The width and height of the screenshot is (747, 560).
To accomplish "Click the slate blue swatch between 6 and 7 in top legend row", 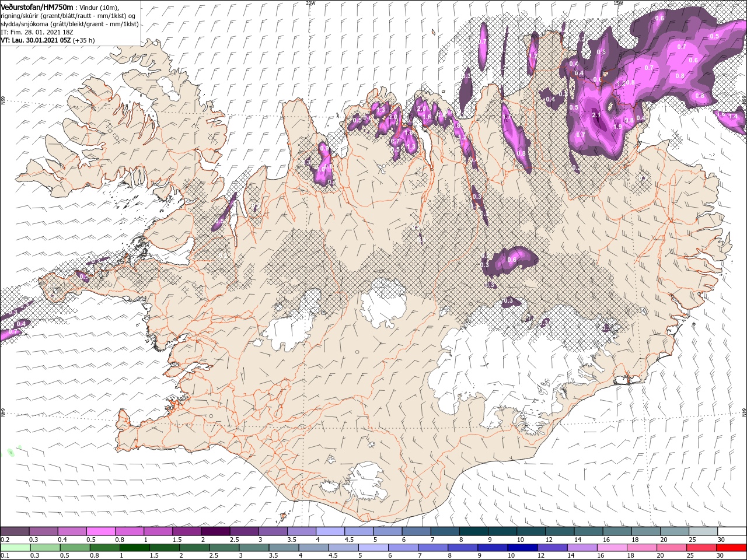I will [416, 531].
